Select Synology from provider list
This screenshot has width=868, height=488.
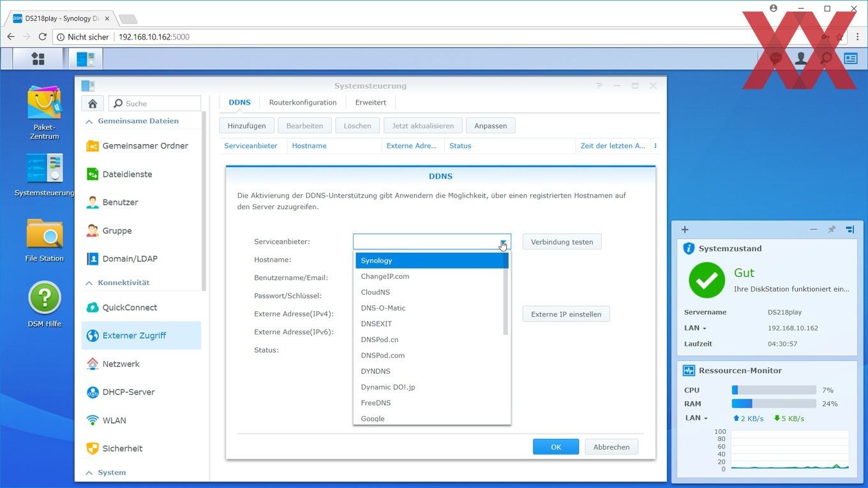pos(431,260)
